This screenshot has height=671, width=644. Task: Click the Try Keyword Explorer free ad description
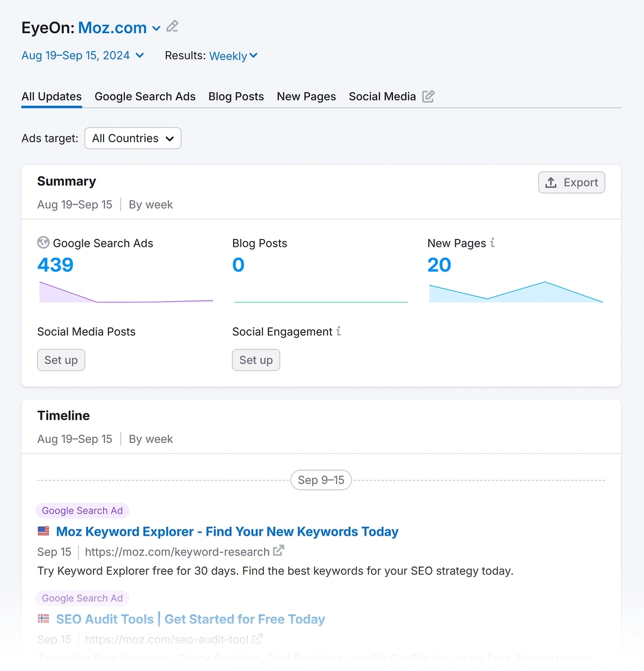tap(275, 571)
